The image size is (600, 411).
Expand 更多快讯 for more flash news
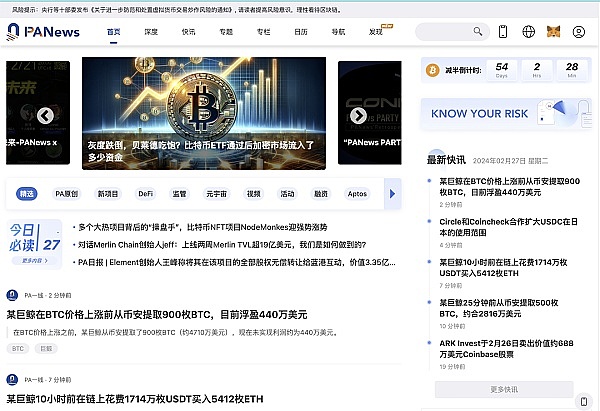503,389
